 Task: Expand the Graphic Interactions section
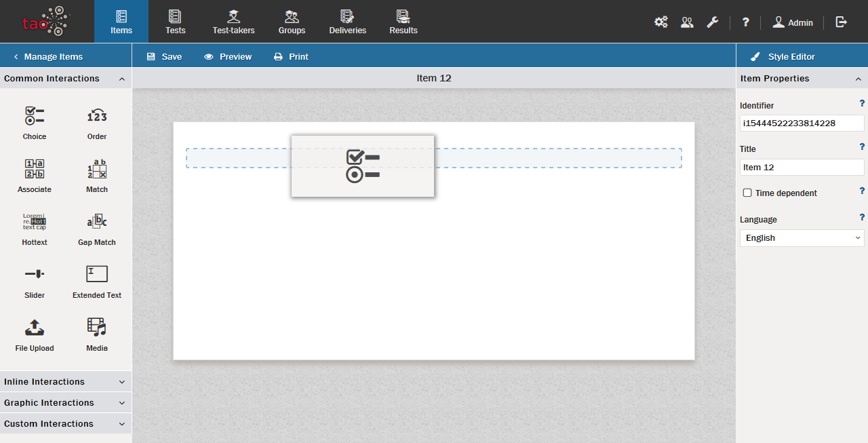66,403
